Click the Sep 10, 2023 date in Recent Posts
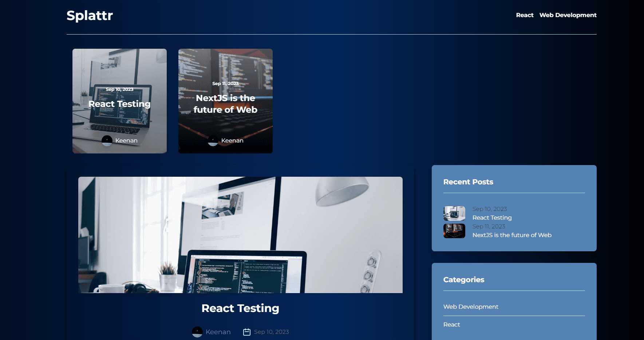The width and height of the screenshot is (644, 340). click(490, 209)
